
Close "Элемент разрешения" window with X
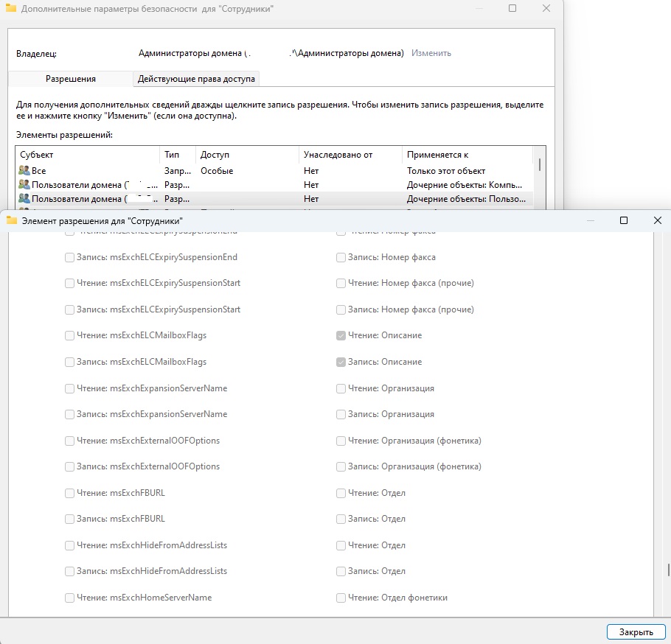point(657,220)
